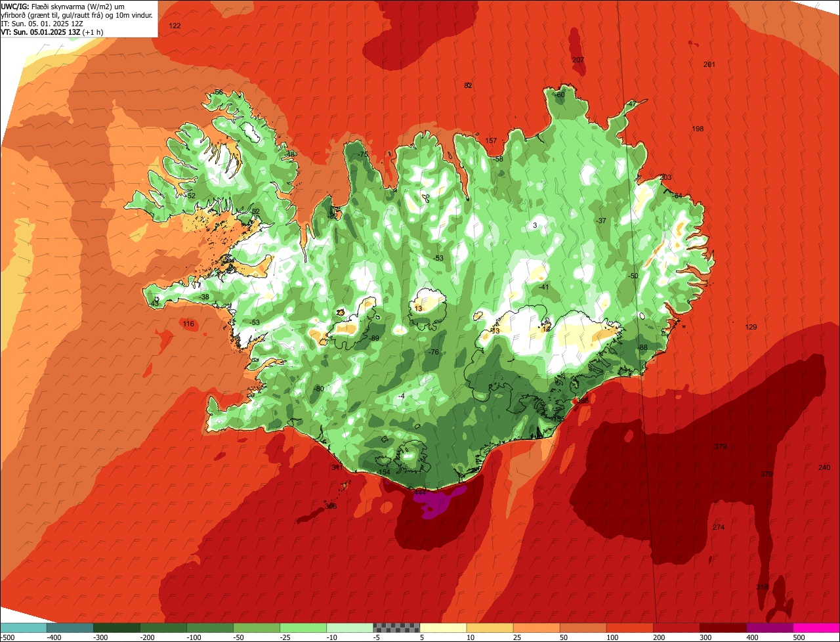Select the darkest green -300 to -200 legend swatch

[116, 628]
